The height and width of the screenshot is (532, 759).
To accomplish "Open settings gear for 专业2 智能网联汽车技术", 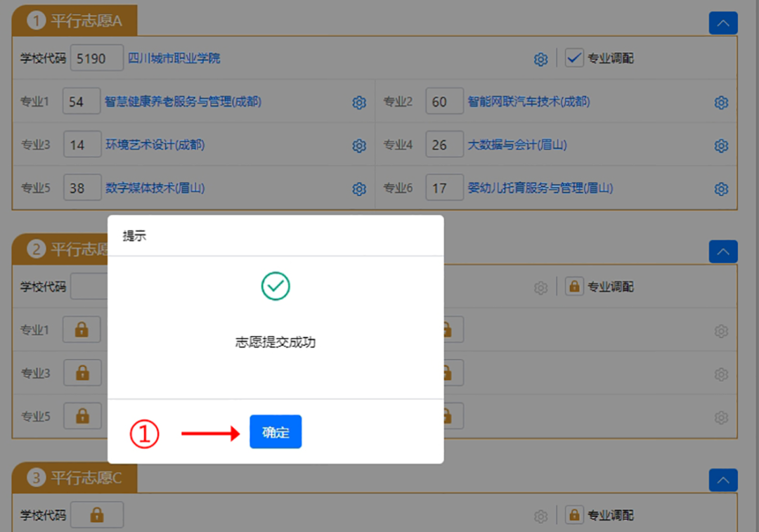I will pyautogui.click(x=721, y=103).
